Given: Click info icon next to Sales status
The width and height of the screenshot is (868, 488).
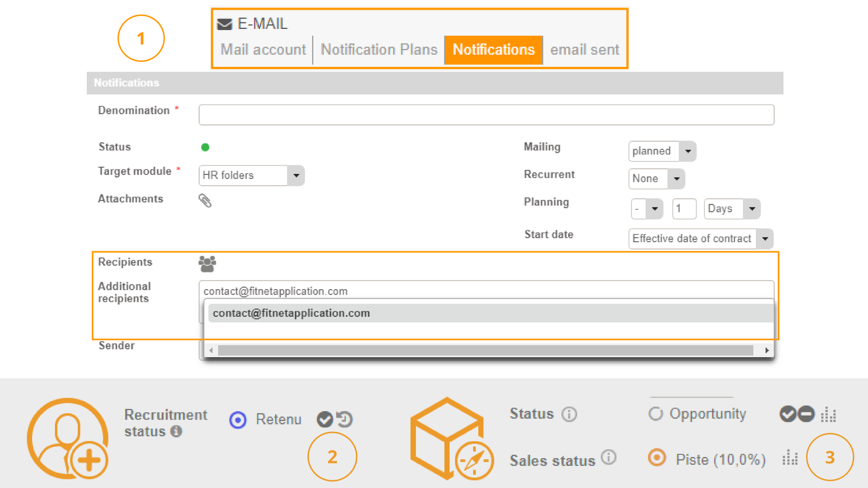Looking at the screenshot, I should pyautogui.click(x=609, y=458).
